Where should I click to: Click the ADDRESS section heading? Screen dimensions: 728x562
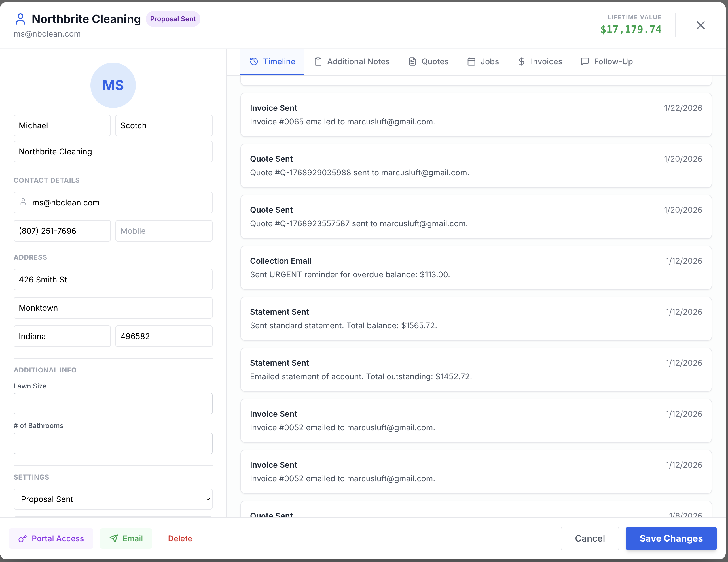click(x=30, y=257)
